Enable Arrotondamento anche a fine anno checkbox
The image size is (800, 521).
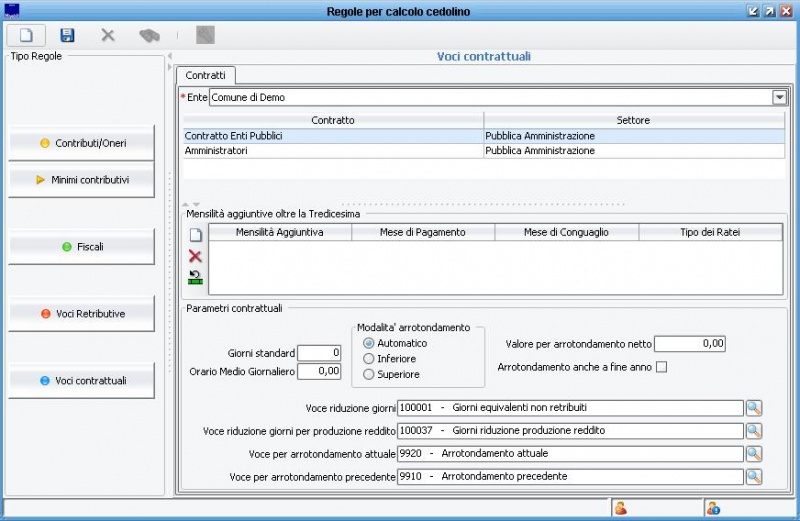[660, 367]
